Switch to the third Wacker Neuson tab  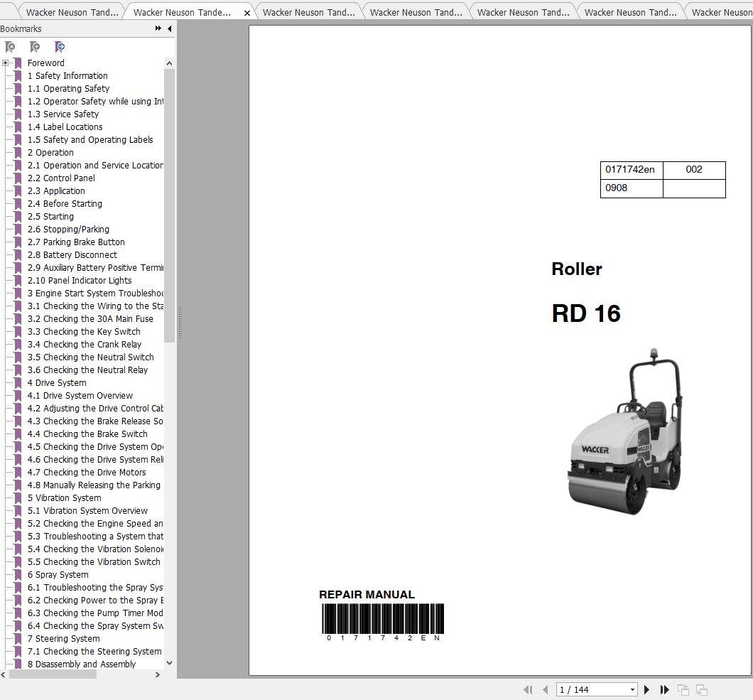tap(308, 13)
